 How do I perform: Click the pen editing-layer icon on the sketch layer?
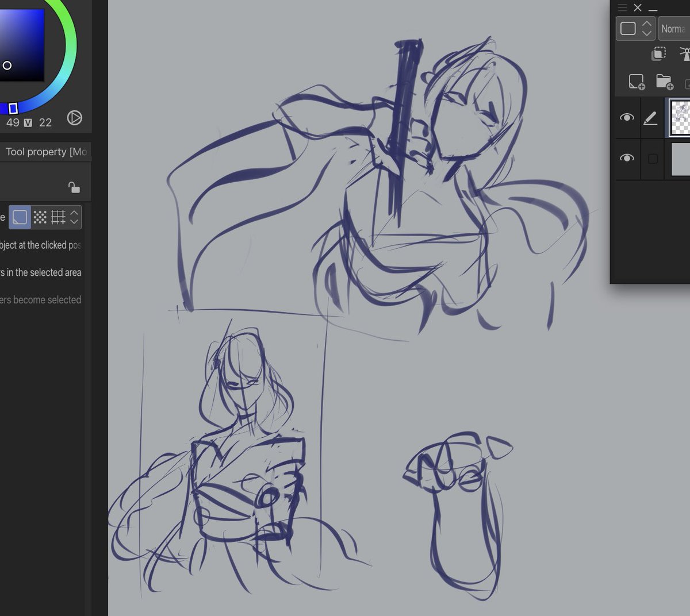650,118
